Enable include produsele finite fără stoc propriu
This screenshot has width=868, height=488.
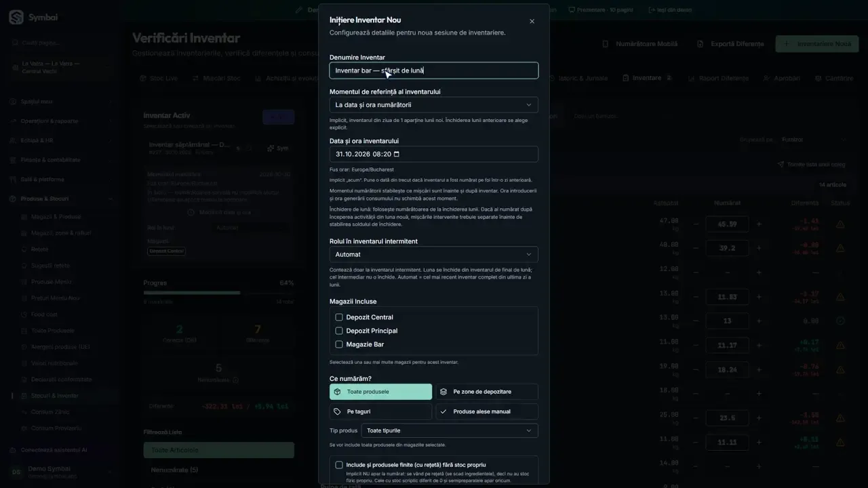tap(339, 465)
